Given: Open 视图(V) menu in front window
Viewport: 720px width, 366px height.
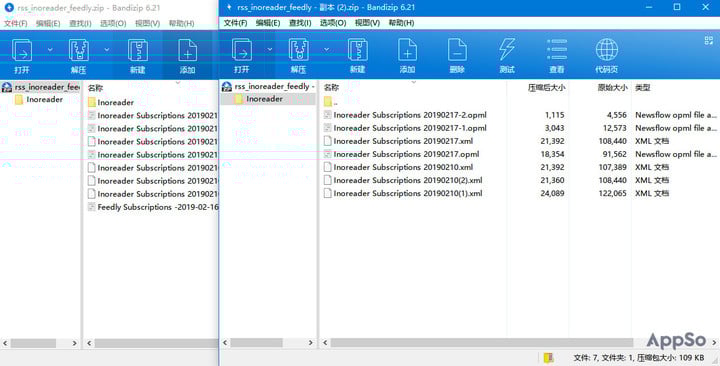Looking at the screenshot, I should pyautogui.click(x=367, y=23).
